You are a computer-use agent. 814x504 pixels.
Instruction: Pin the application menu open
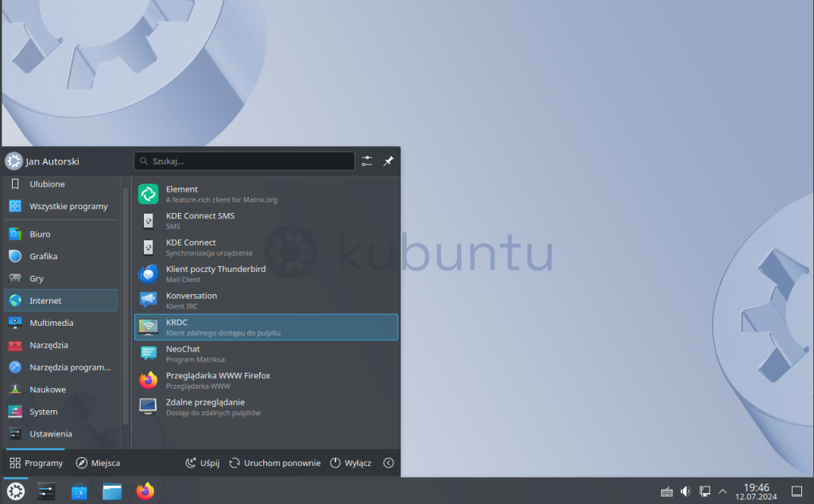tap(389, 161)
